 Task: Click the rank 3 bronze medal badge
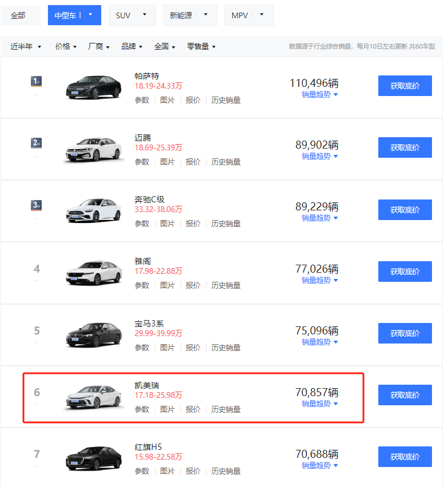(36, 205)
